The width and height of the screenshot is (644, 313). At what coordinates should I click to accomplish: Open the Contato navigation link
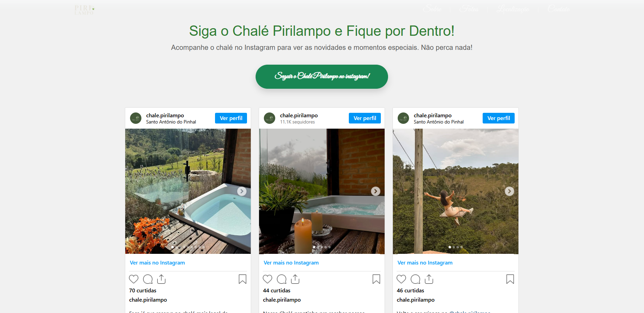pos(559,9)
